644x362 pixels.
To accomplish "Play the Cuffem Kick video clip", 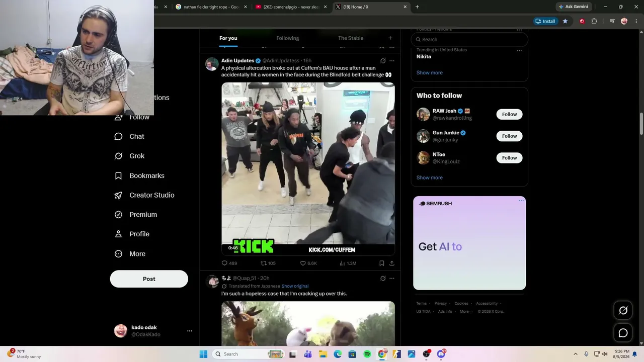I will (308, 168).
